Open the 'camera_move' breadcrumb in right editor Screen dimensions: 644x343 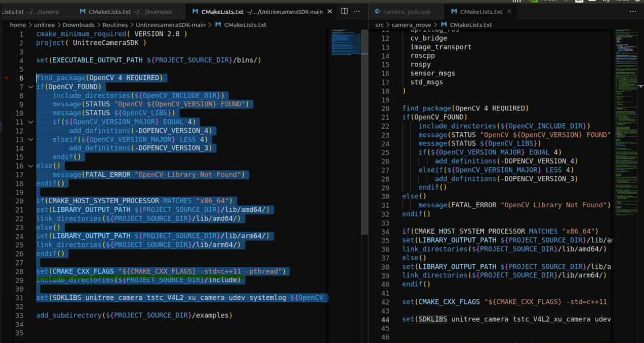click(411, 25)
